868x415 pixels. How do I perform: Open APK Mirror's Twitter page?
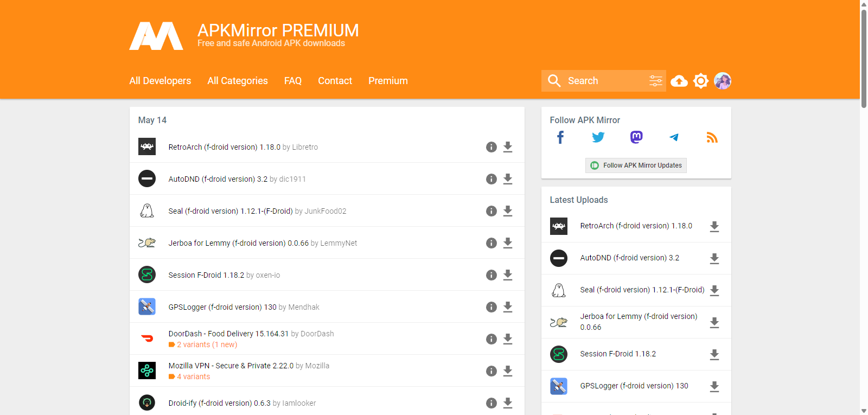tap(598, 138)
